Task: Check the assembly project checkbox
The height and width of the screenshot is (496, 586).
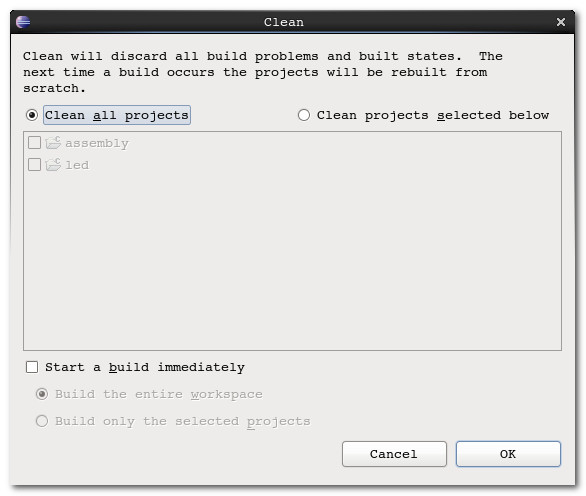Action: [x=34, y=142]
